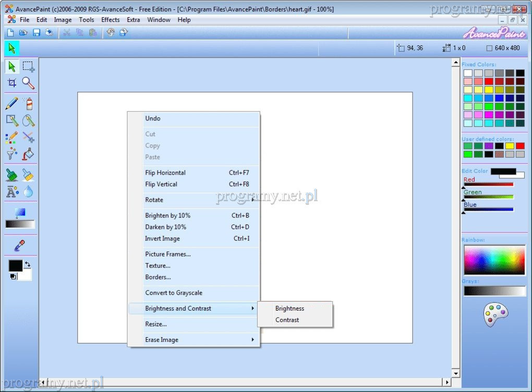Activate the Magnifier zoom tool
Image resolution: width=532 pixels, height=392 pixels.
pyautogui.click(x=29, y=83)
